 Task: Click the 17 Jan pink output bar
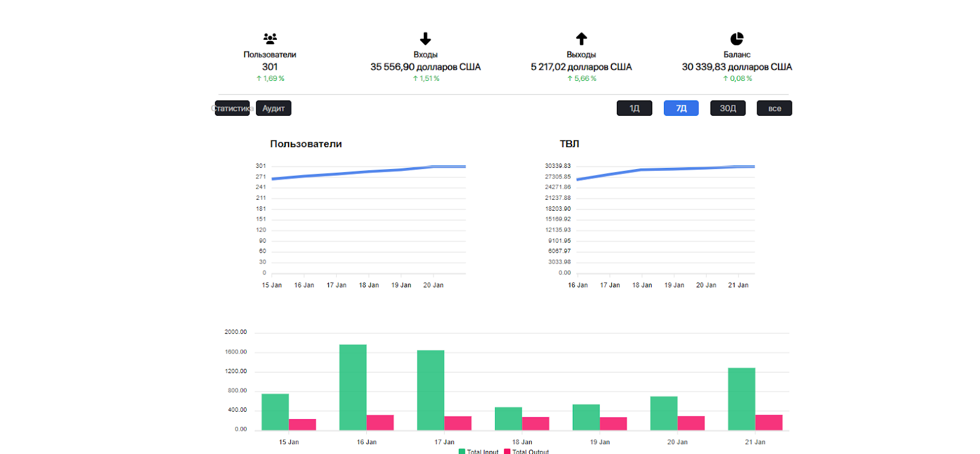458,423
